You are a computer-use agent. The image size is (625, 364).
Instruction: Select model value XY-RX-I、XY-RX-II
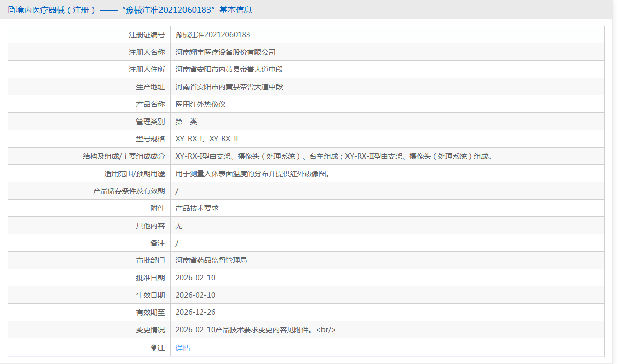[x=206, y=139]
